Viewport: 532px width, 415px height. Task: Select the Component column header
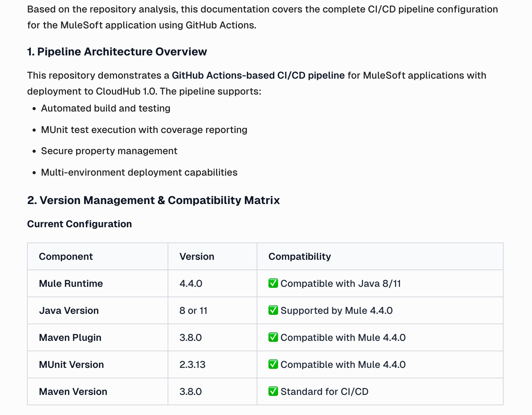pyautogui.click(x=66, y=256)
